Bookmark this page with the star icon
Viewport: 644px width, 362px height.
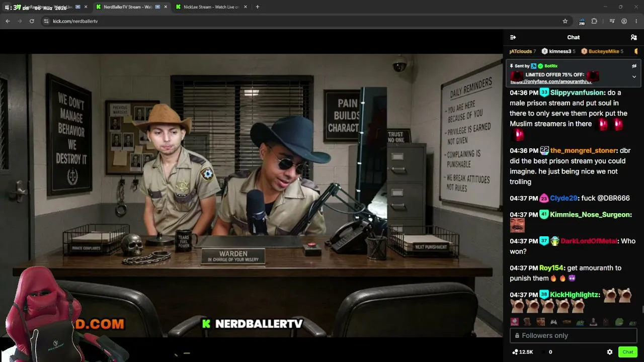tap(565, 21)
